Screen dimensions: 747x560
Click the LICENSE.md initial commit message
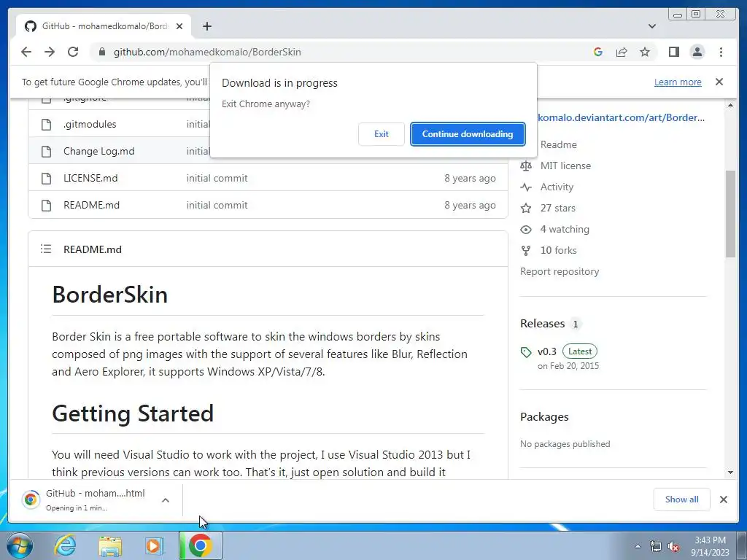[x=217, y=178]
